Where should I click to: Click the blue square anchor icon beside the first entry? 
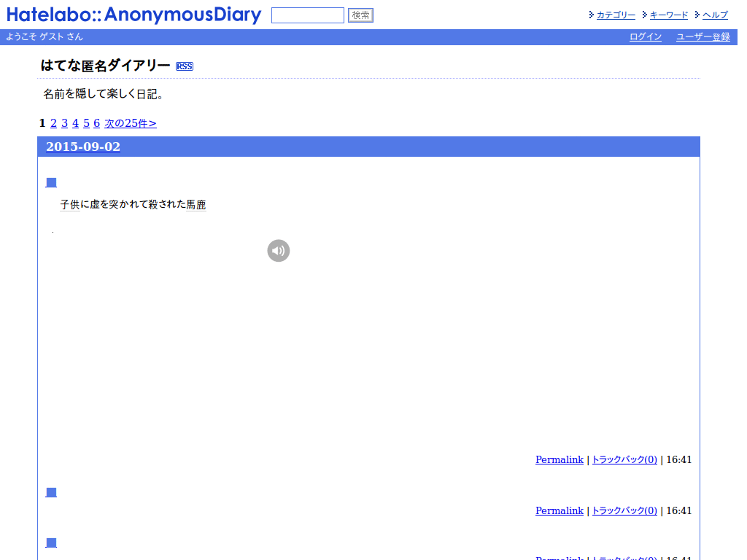50,182
